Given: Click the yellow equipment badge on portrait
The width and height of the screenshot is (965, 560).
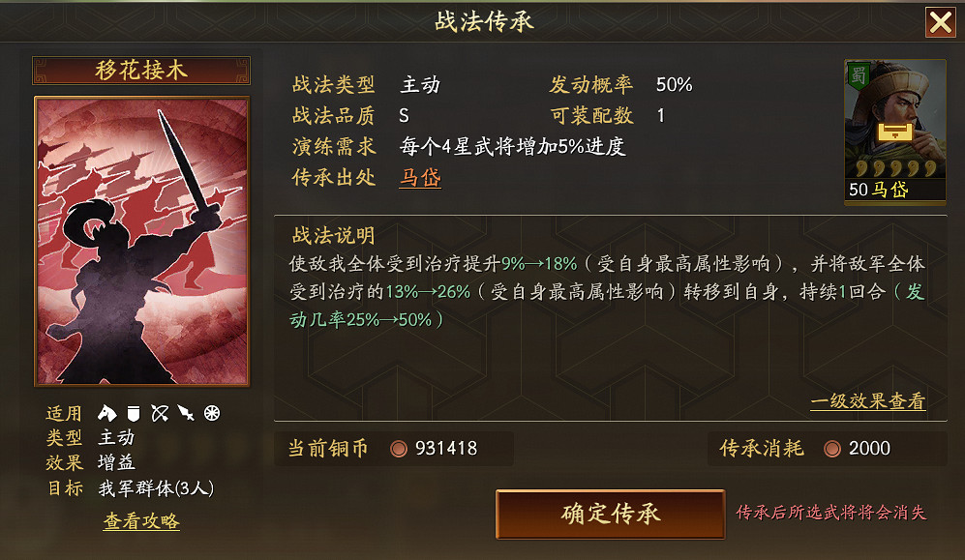Looking at the screenshot, I should (894, 132).
